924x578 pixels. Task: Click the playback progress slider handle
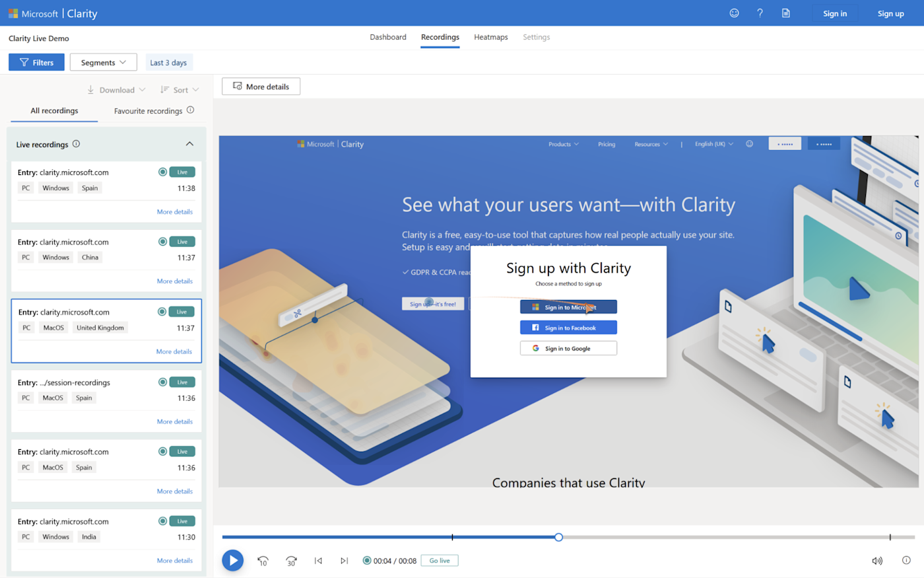558,537
